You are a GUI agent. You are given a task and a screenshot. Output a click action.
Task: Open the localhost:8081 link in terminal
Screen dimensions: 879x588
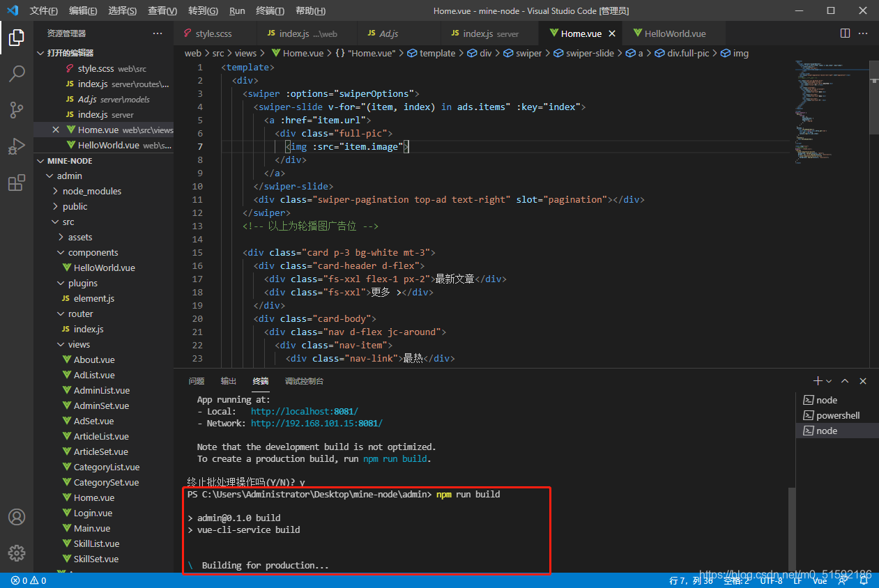coord(304,412)
